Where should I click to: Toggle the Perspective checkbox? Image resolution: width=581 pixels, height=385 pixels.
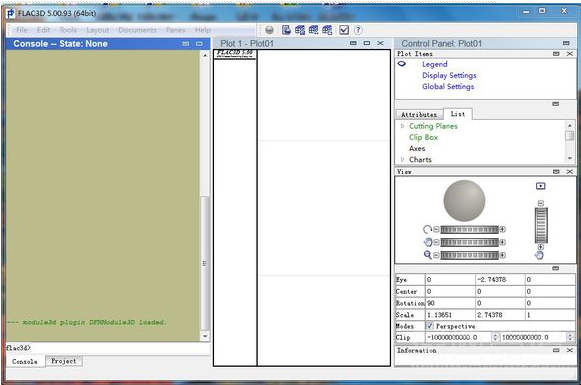429,326
